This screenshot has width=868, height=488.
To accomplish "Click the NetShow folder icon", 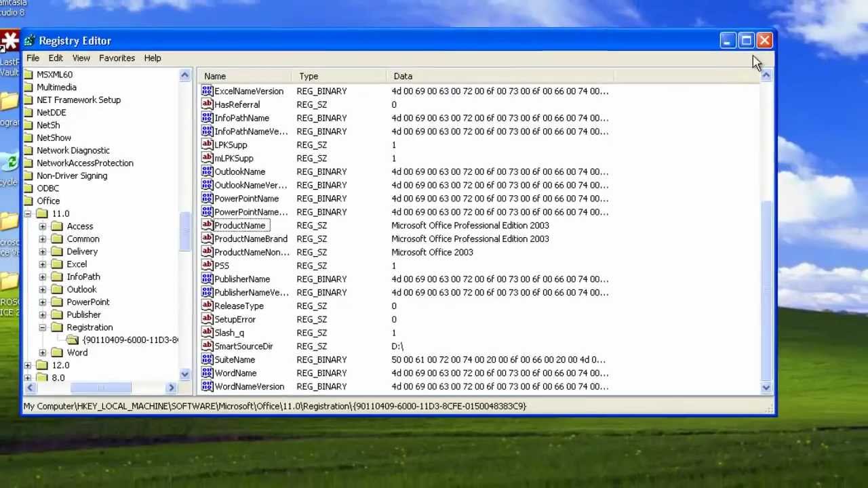I will tap(28, 138).
